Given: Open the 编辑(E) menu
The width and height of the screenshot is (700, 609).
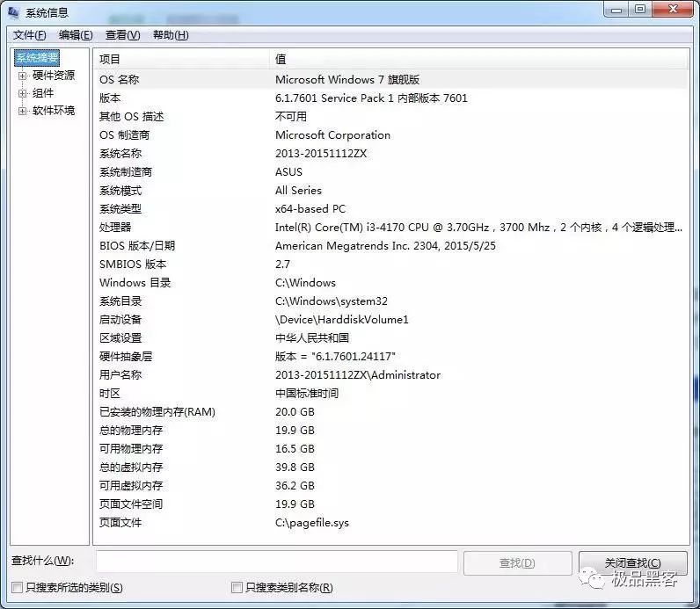Looking at the screenshot, I should coord(76,35).
